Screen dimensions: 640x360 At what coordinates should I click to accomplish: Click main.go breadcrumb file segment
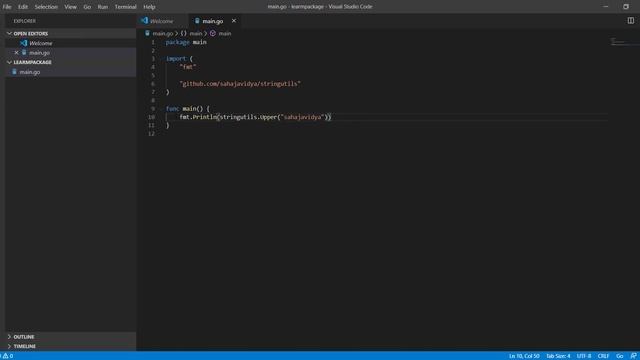(162, 33)
